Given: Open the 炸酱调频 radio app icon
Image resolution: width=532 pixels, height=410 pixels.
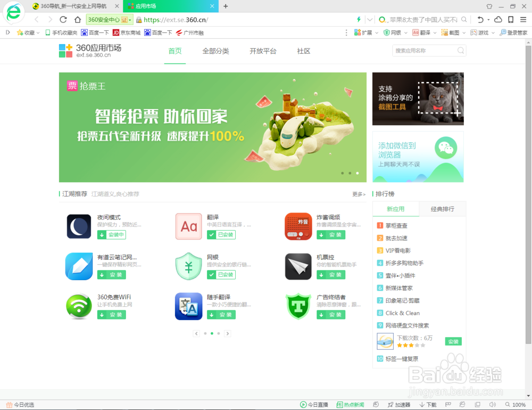Looking at the screenshot, I should point(298,226).
